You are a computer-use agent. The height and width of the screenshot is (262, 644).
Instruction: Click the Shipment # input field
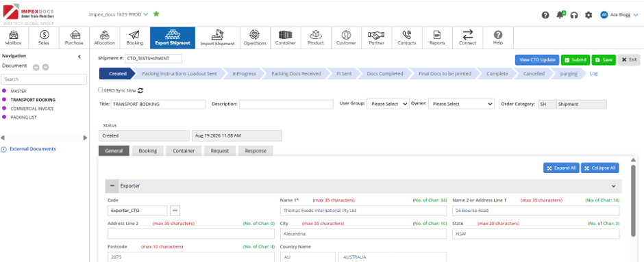[x=153, y=59]
